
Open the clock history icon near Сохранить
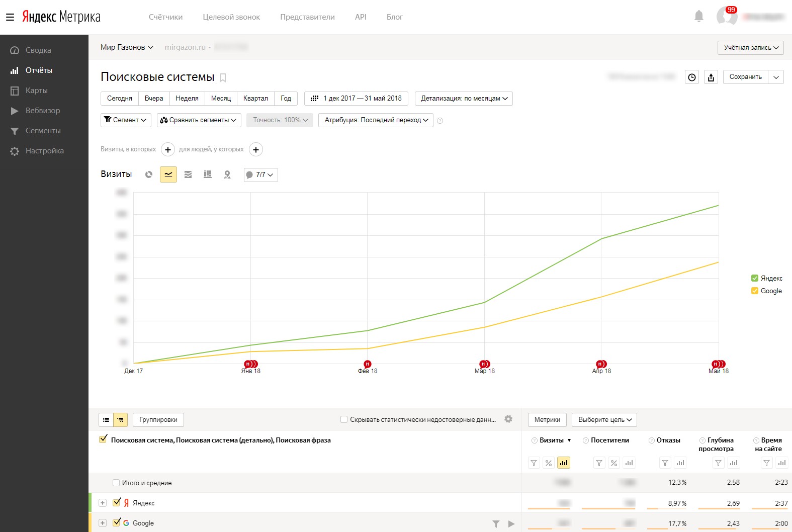click(x=692, y=77)
